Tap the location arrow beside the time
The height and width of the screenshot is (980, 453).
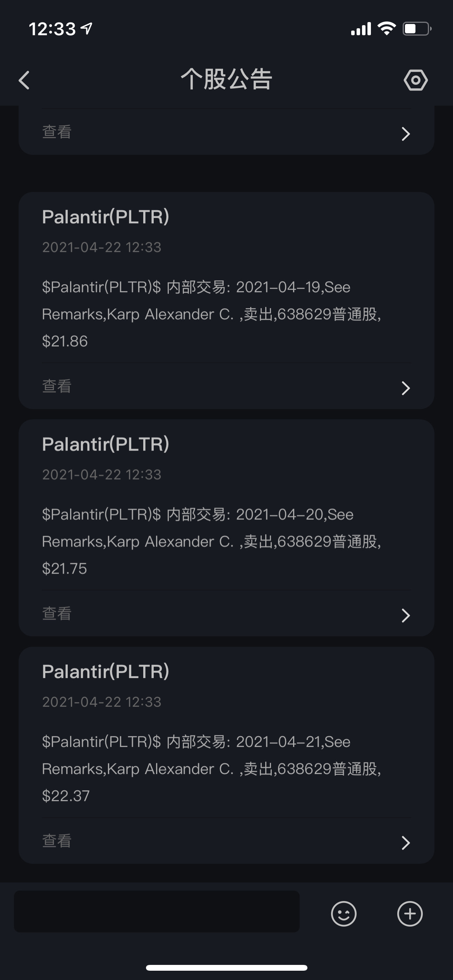[86, 28]
